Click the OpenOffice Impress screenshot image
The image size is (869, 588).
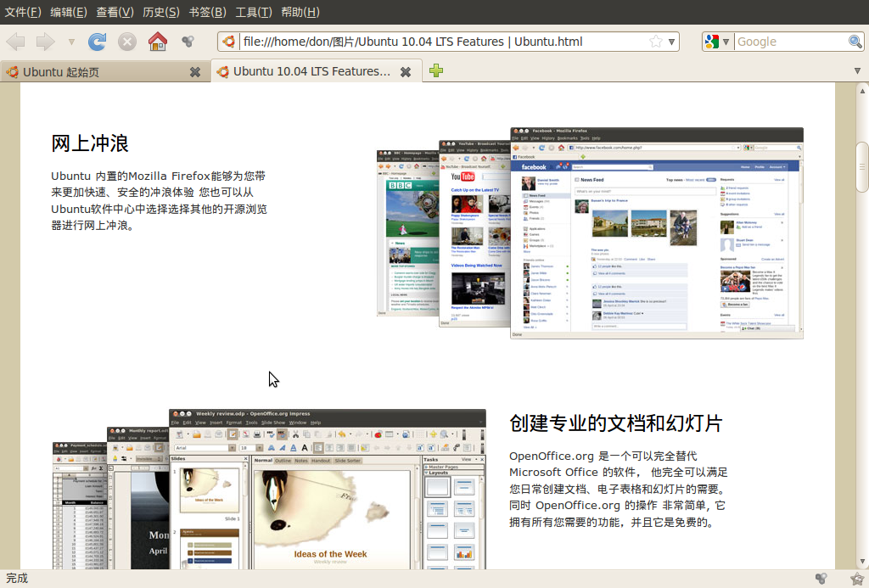click(x=328, y=490)
